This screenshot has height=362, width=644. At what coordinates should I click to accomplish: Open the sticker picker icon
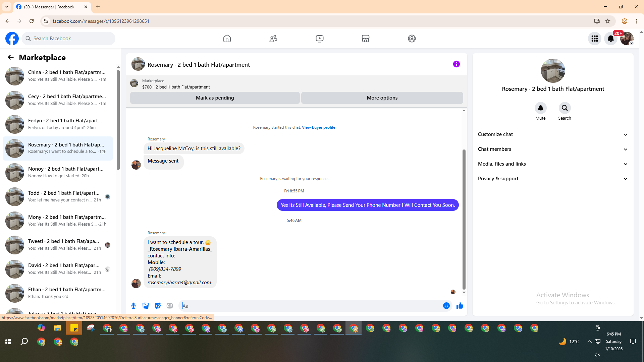(x=158, y=306)
